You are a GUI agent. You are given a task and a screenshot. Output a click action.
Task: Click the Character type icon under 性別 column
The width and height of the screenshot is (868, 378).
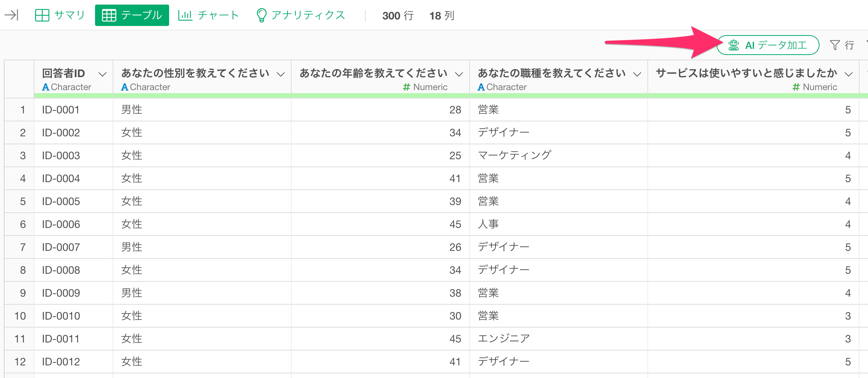(x=124, y=87)
